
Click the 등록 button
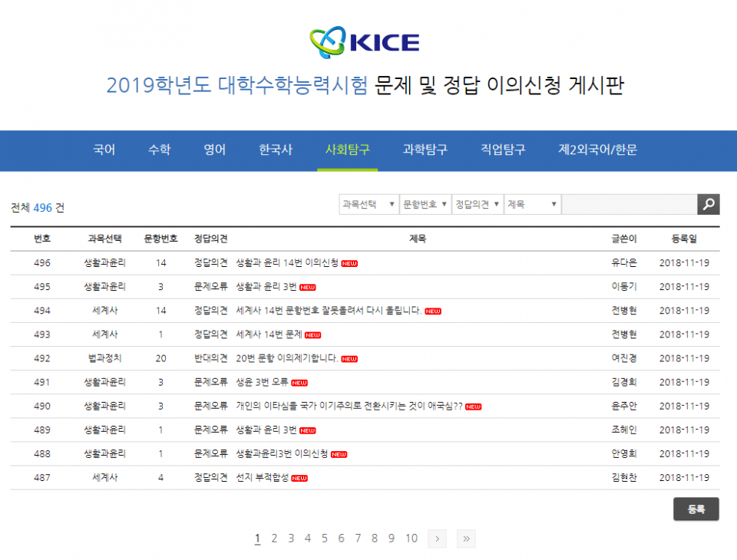click(x=696, y=509)
